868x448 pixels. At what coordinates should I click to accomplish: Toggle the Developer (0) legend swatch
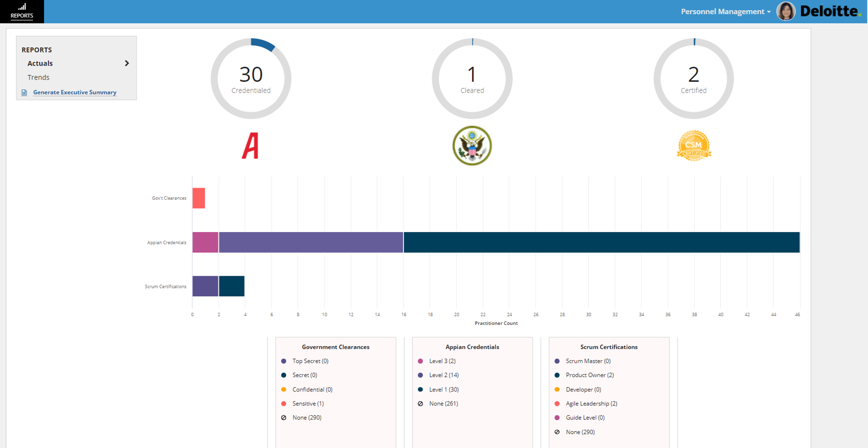click(x=557, y=389)
